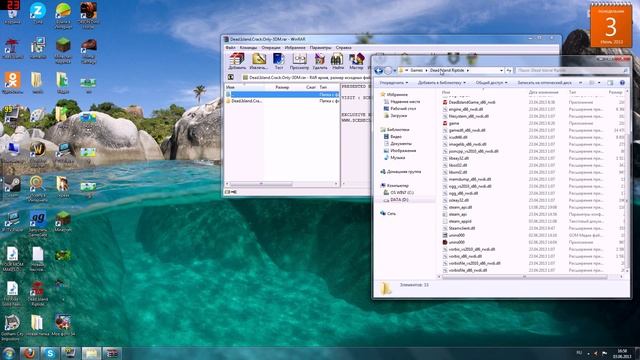
Task: Sort WinRAR list by Размер column
Action: 282,87
